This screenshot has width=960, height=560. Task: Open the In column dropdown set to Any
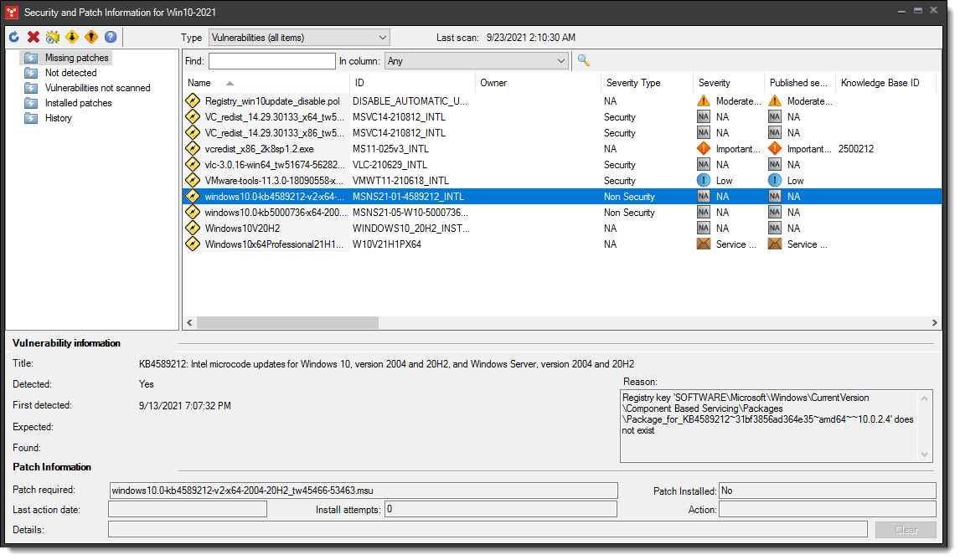click(x=476, y=60)
